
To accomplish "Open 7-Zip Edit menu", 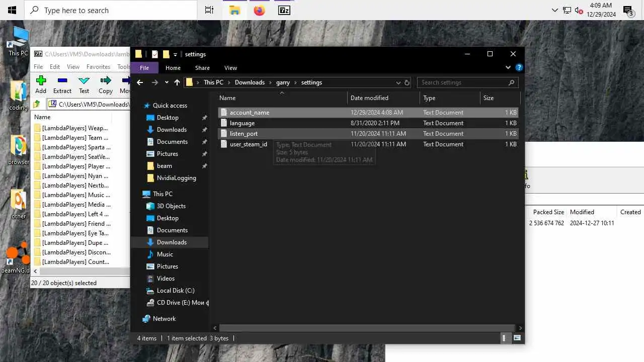I will click(55, 66).
